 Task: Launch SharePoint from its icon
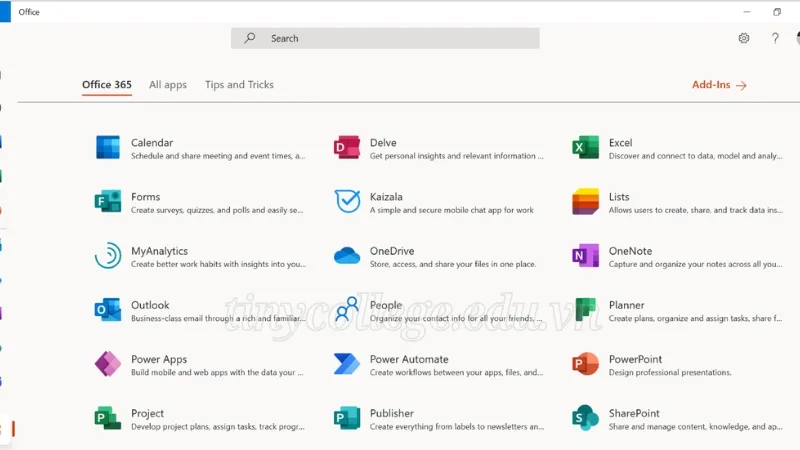click(585, 418)
